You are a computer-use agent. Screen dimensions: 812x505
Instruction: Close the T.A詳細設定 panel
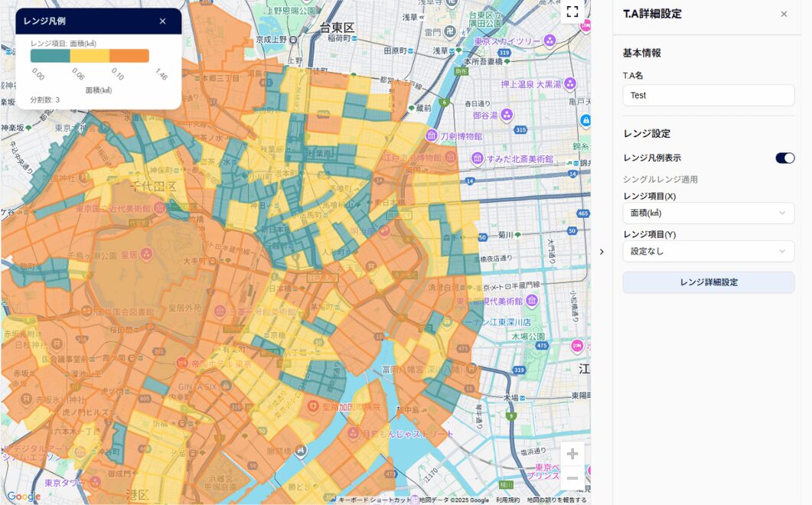(x=784, y=14)
